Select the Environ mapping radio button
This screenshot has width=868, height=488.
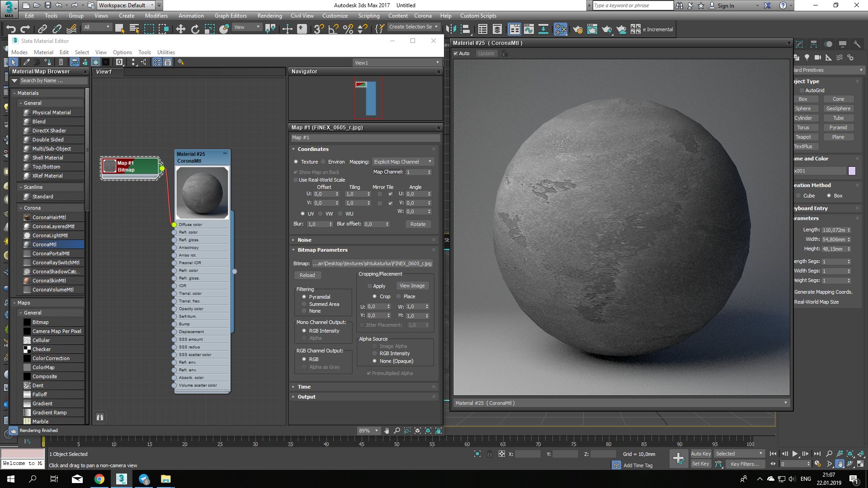(323, 162)
